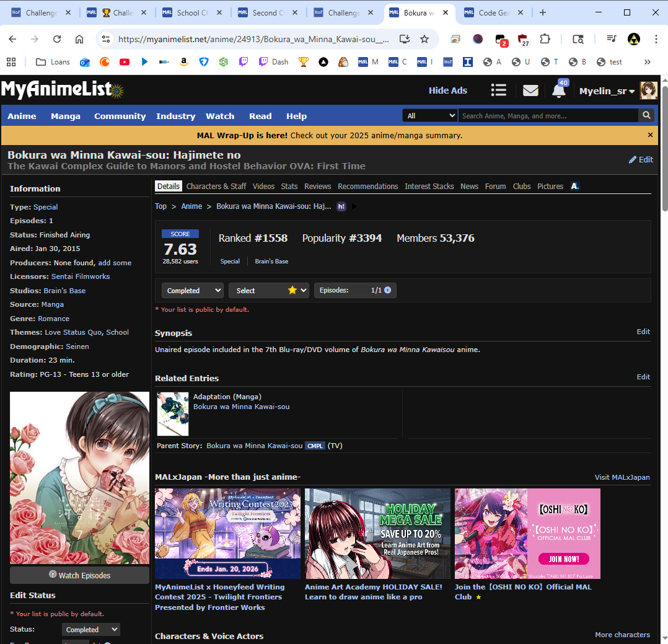This screenshot has width=668, height=644.
Task: Open the Chrome profile avatar with the triforce
Action: [634, 39]
